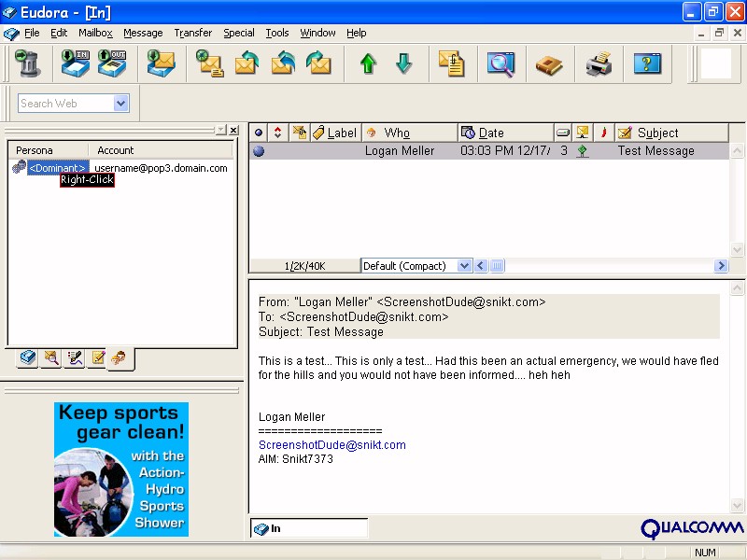The height and width of the screenshot is (560, 747).
Task: Switch to the Signatures tab icon
Action: pyautogui.click(x=75, y=357)
